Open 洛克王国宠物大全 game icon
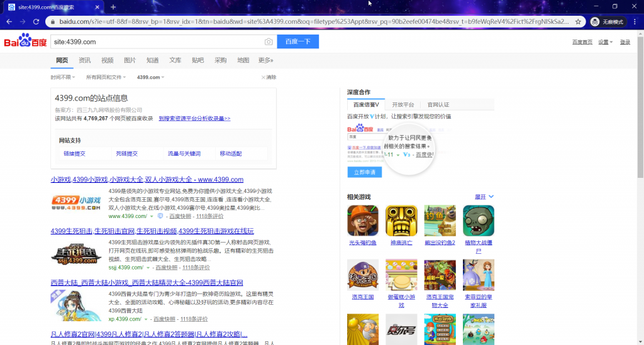Image resolution: width=644 pixels, height=345 pixels. tap(440, 275)
